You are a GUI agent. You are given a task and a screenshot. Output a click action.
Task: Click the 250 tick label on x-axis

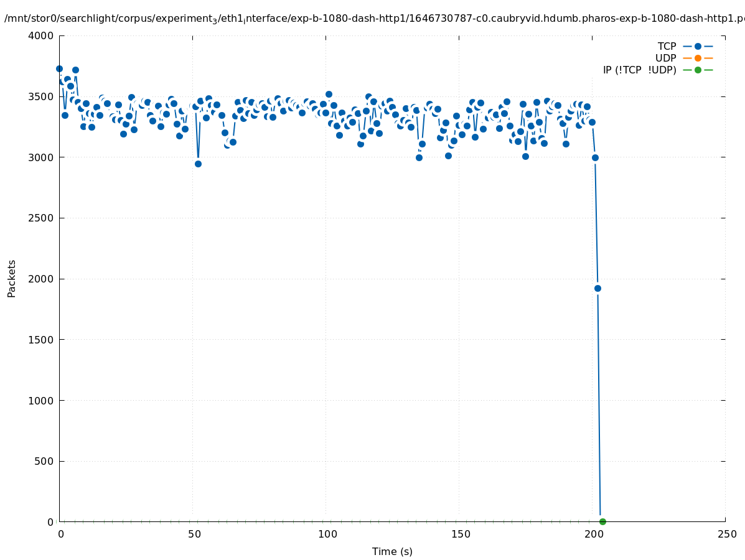coord(726,534)
